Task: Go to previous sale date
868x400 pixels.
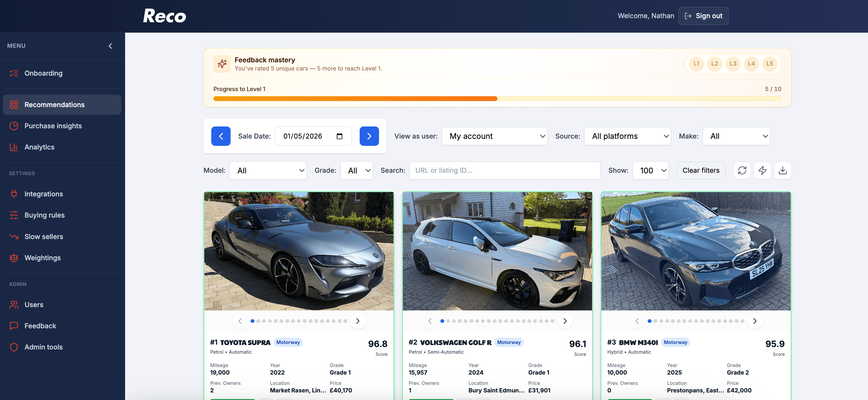Action: click(221, 136)
